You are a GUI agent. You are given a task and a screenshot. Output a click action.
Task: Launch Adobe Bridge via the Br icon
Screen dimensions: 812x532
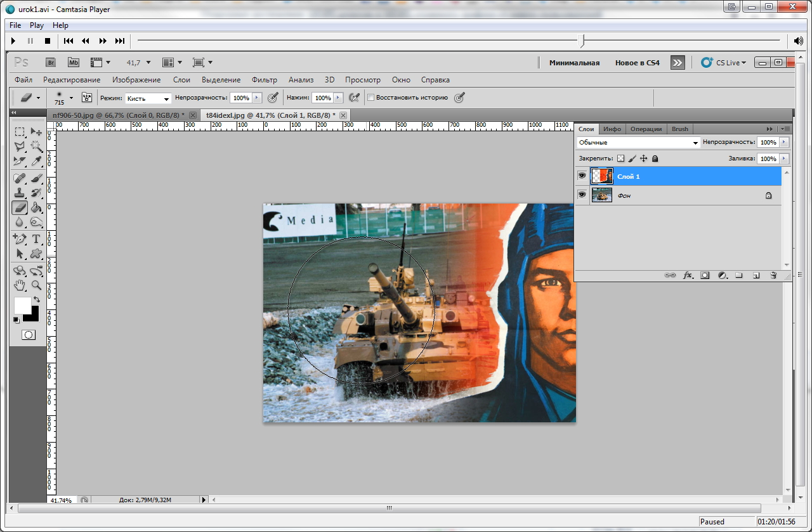pyautogui.click(x=51, y=62)
